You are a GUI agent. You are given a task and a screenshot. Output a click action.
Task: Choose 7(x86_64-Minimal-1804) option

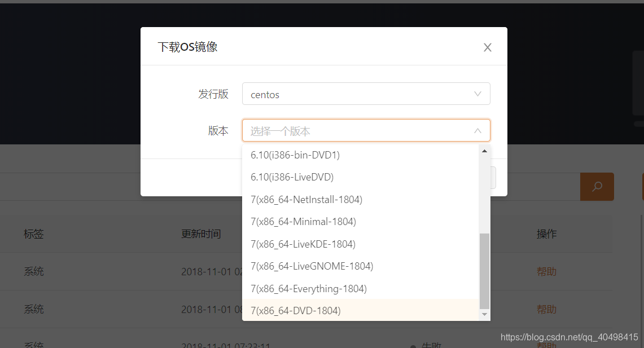click(360, 222)
